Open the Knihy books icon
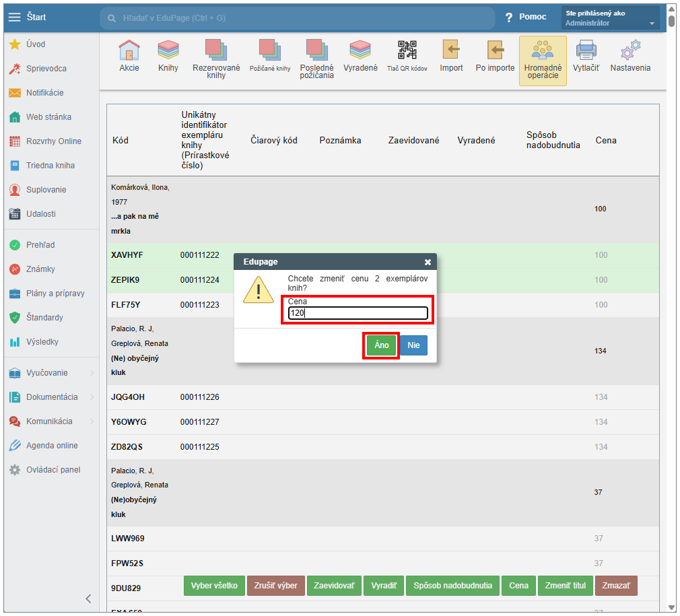 click(168, 51)
